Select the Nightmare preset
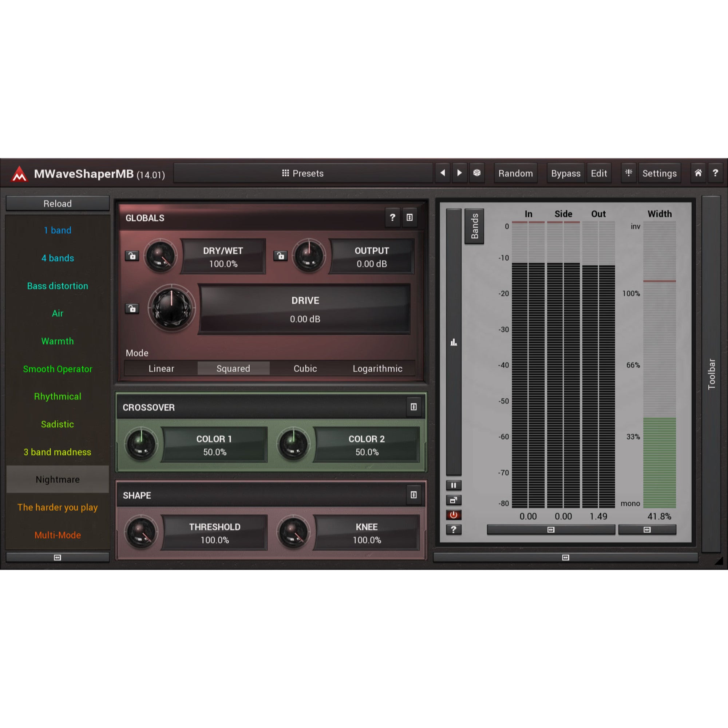This screenshot has height=728, width=728. 58,479
